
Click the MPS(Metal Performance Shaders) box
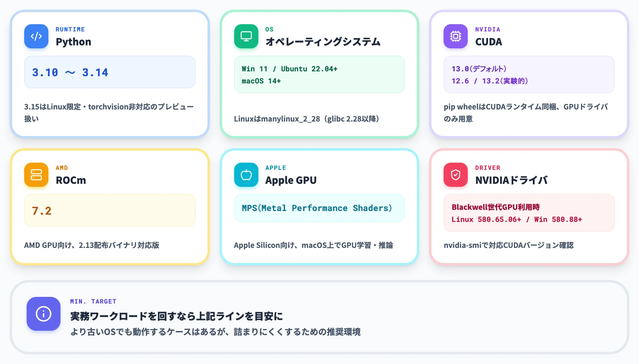tap(319, 208)
